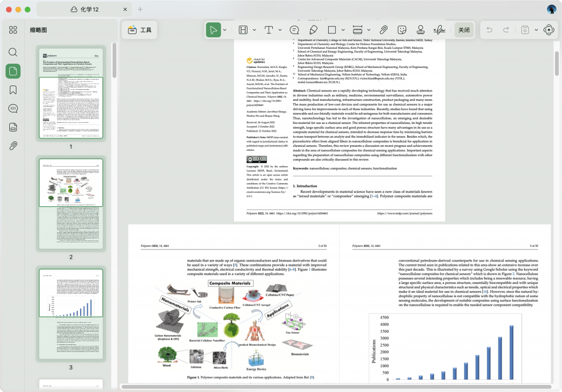Image resolution: width=562 pixels, height=392 pixels.
Task: Select the ruler measurement tool
Action: pyautogui.click(x=357, y=30)
